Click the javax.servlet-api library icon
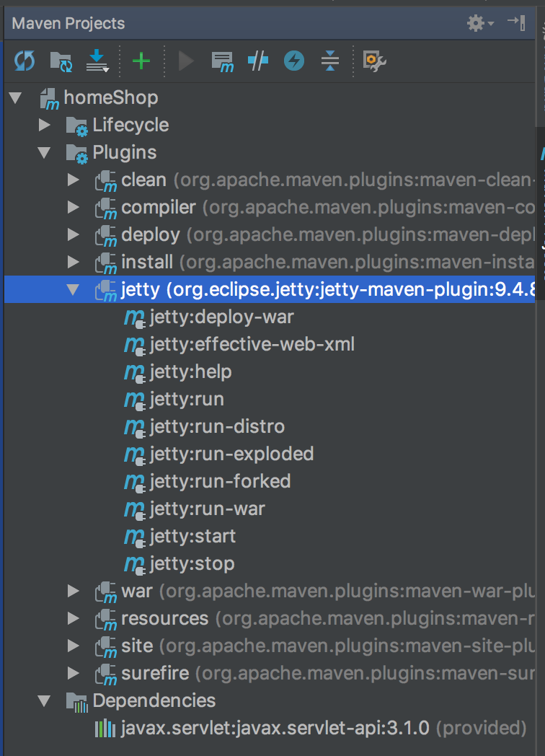 point(105,729)
